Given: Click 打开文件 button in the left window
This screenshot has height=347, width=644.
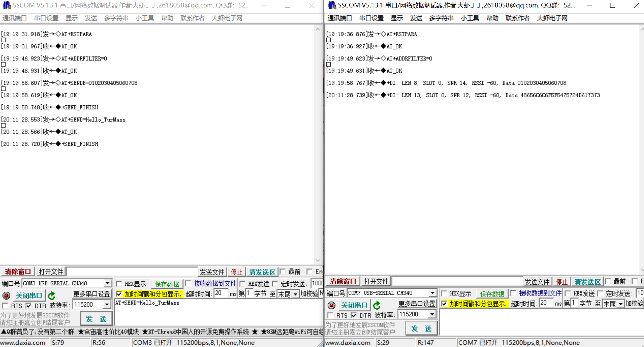Looking at the screenshot, I should 51,272.
